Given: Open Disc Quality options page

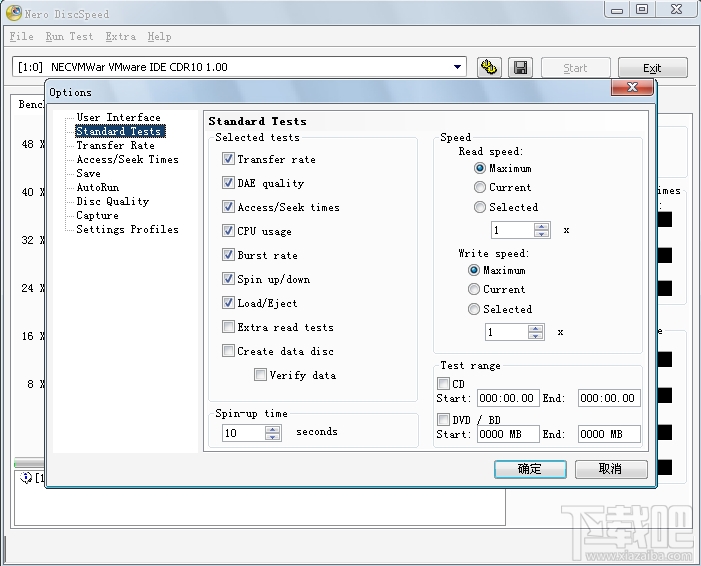Looking at the screenshot, I should [113, 201].
